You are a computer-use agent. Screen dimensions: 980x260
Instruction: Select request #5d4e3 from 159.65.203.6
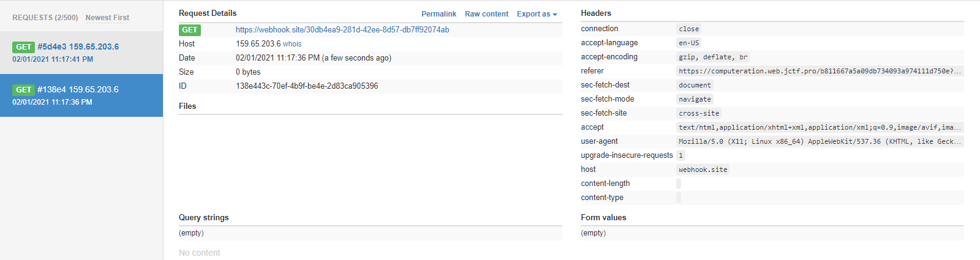pos(78,47)
